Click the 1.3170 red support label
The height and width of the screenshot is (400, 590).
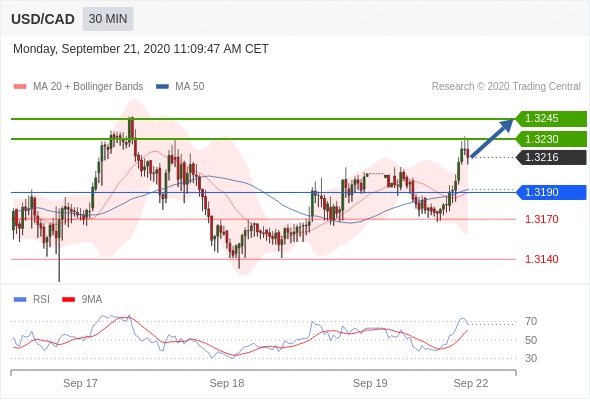541,219
